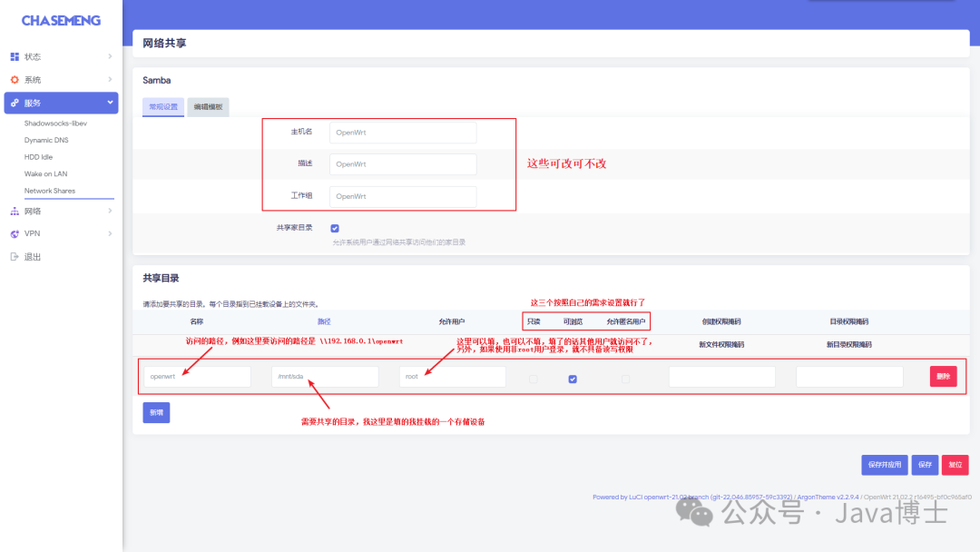
Task: Click the 系统 system gear icon
Action: tap(15, 79)
